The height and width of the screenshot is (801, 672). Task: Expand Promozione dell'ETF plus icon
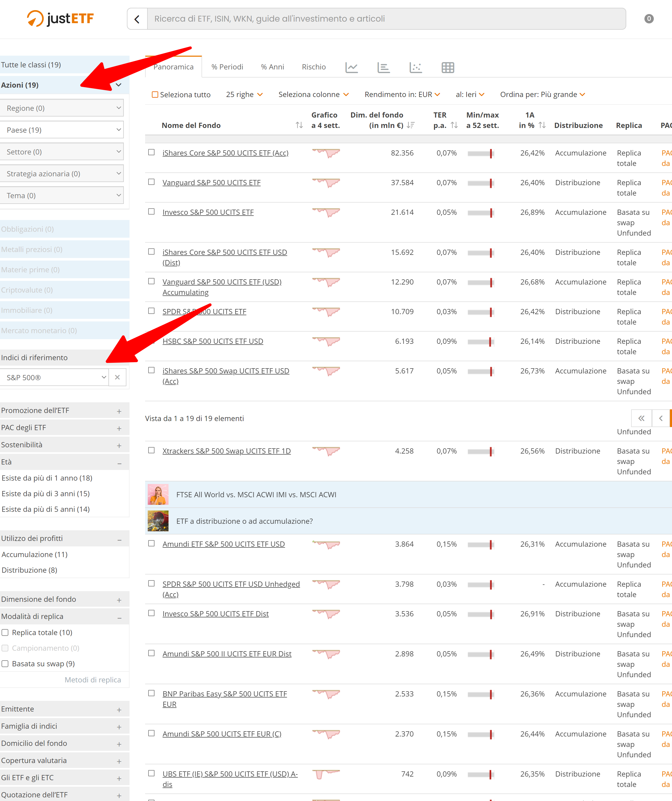tap(119, 411)
